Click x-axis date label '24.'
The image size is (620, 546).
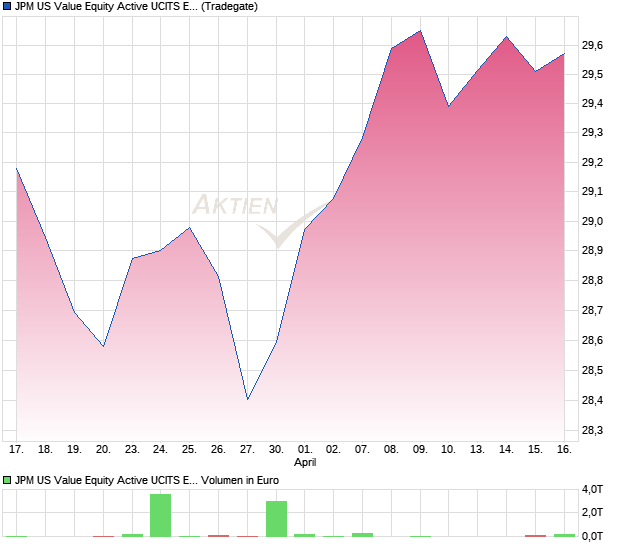coord(161,450)
